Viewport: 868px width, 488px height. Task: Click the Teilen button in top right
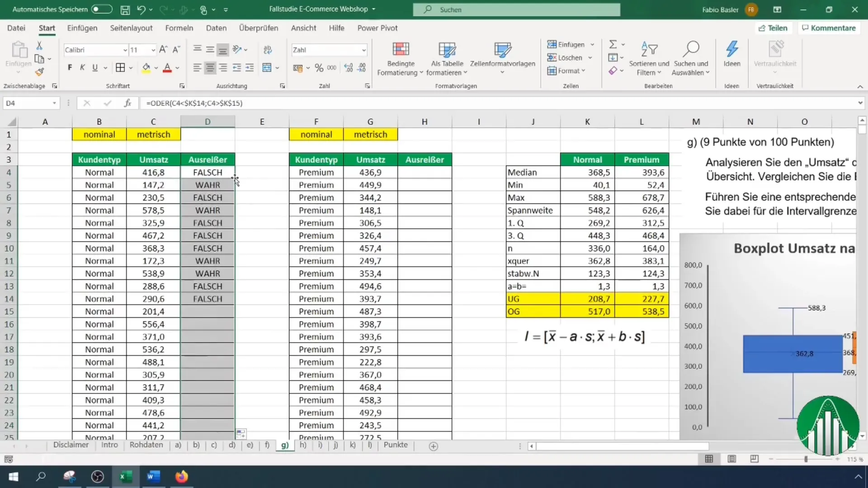click(772, 28)
